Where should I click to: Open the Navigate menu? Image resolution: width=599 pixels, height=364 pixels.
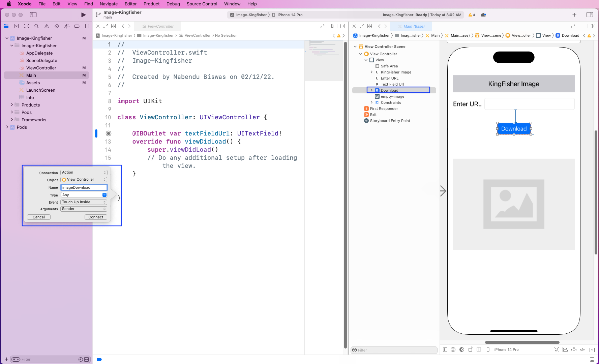point(109,4)
